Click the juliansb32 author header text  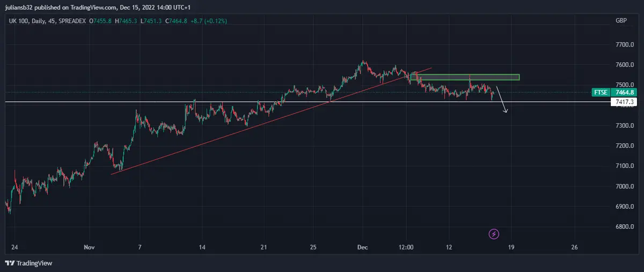coord(28,7)
